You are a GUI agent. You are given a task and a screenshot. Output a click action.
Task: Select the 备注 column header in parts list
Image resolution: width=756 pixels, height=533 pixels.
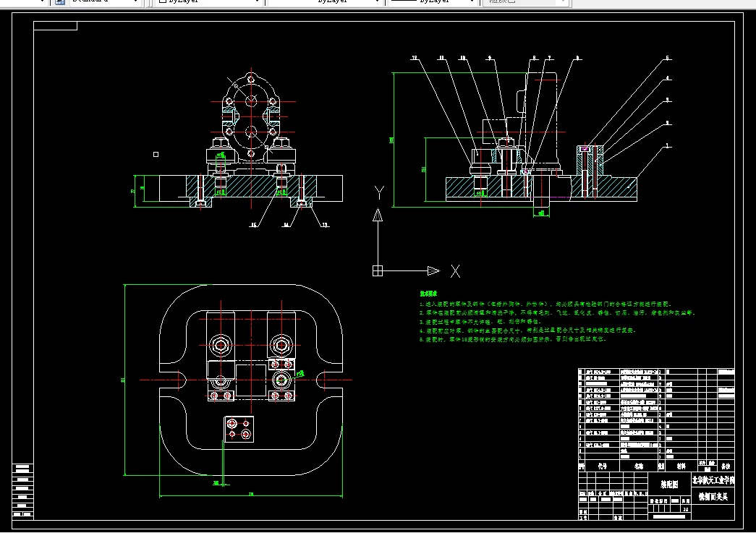[726, 466]
